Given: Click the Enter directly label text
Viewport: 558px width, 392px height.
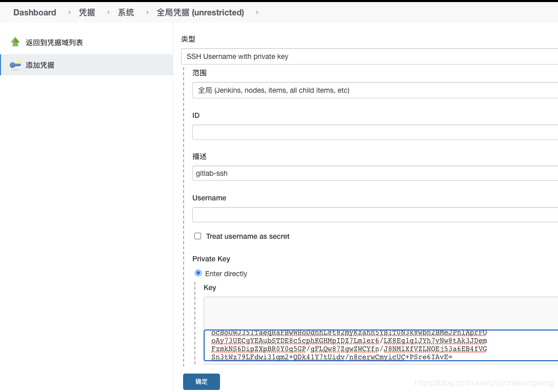Looking at the screenshot, I should pos(226,274).
